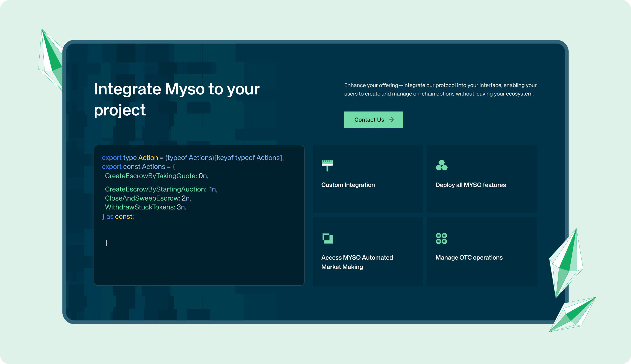Select the Deploy all MYSO features label

[x=471, y=185]
